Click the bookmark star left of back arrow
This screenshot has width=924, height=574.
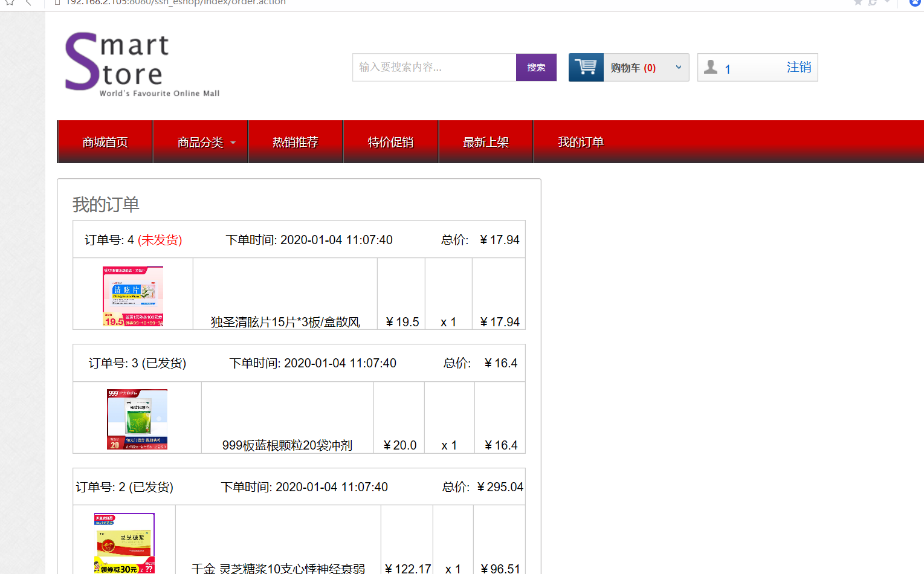(x=10, y=3)
